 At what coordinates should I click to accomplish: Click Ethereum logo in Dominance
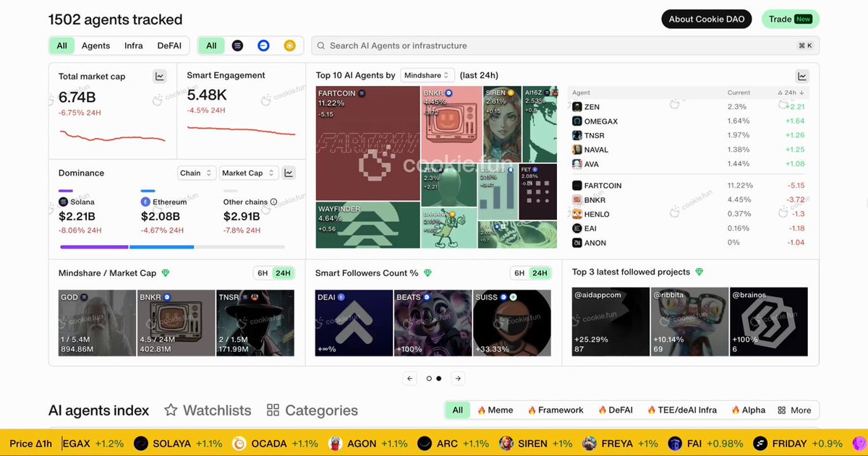145,202
